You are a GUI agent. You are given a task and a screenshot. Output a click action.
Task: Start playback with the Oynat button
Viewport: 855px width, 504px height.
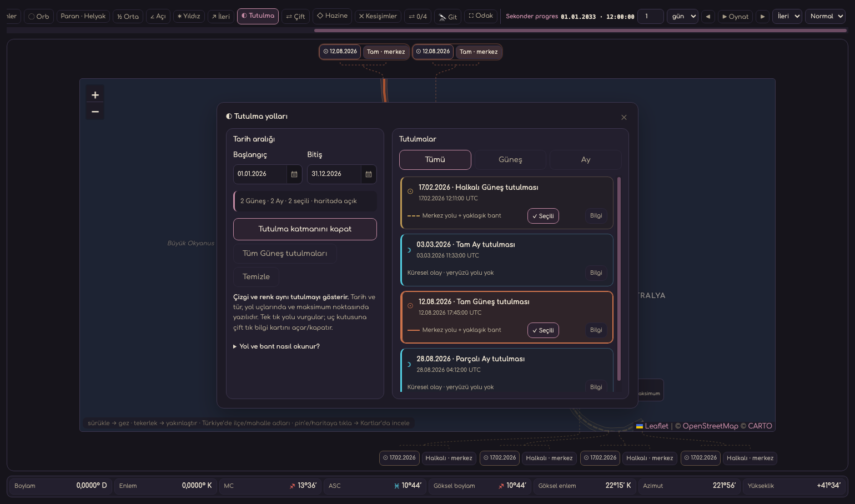[x=735, y=17]
